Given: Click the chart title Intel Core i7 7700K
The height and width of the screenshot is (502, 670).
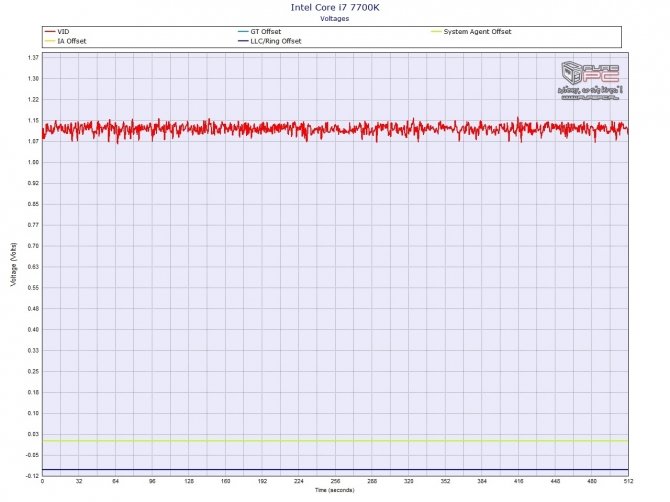Looking at the screenshot, I should [x=335, y=7].
